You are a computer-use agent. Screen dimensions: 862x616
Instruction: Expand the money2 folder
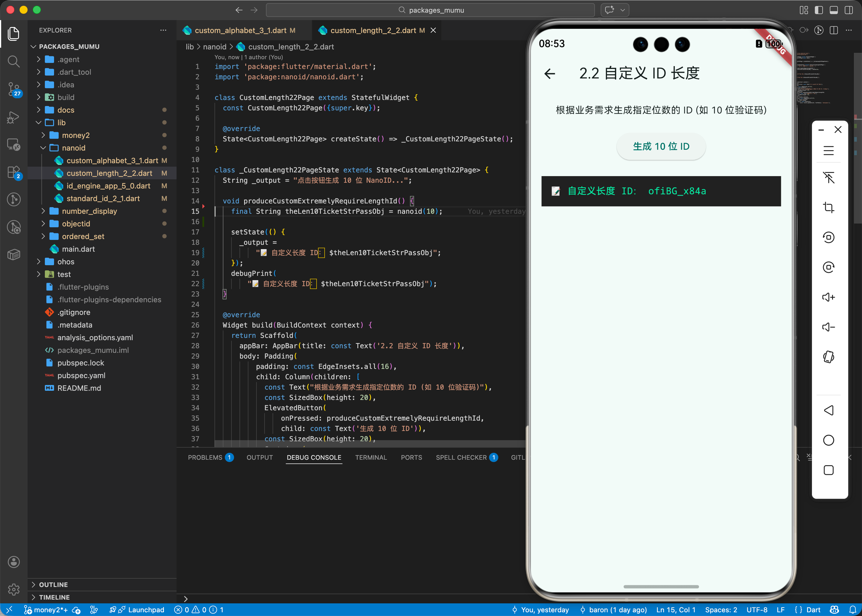coord(76,135)
